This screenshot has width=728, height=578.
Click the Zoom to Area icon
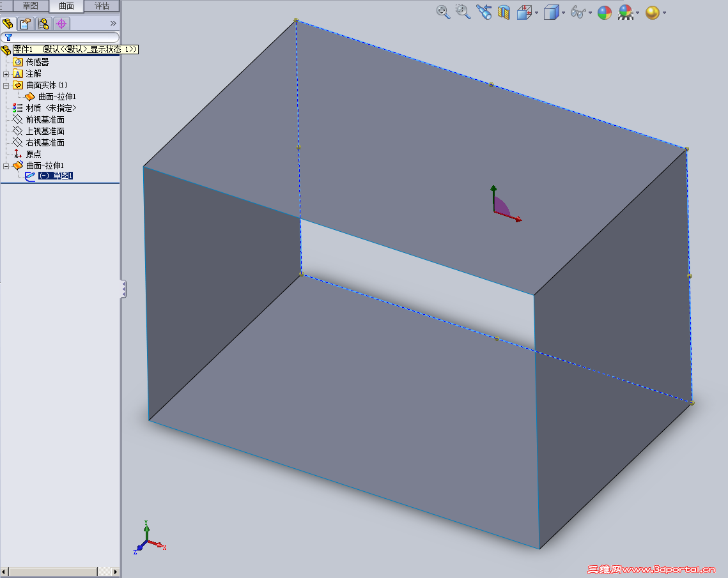pyautogui.click(x=463, y=13)
